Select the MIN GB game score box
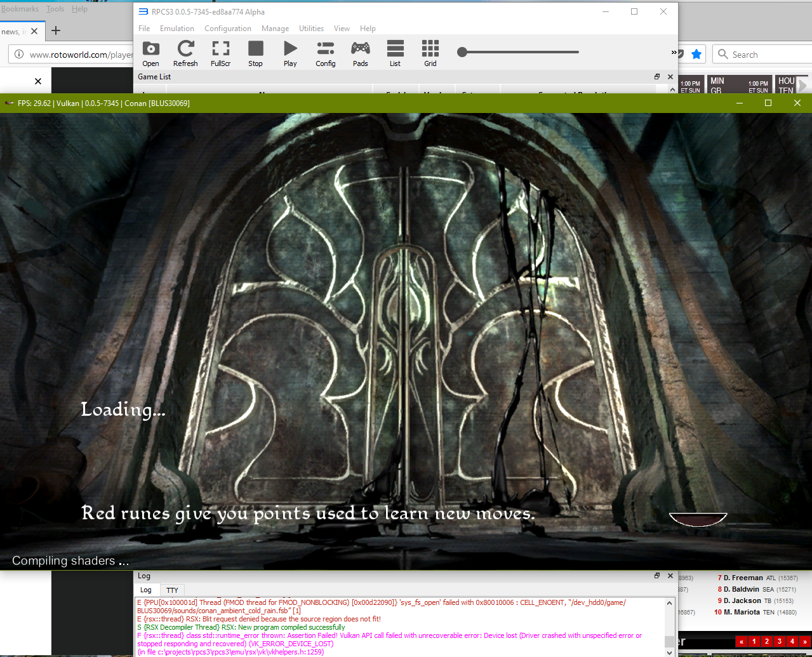The height and width of the screenshot is (657, 812). click(740, 85)
